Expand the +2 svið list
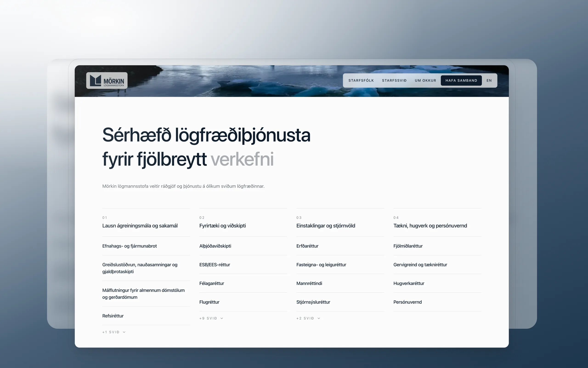Screen dimensions: 588x368 coord(308,318)
